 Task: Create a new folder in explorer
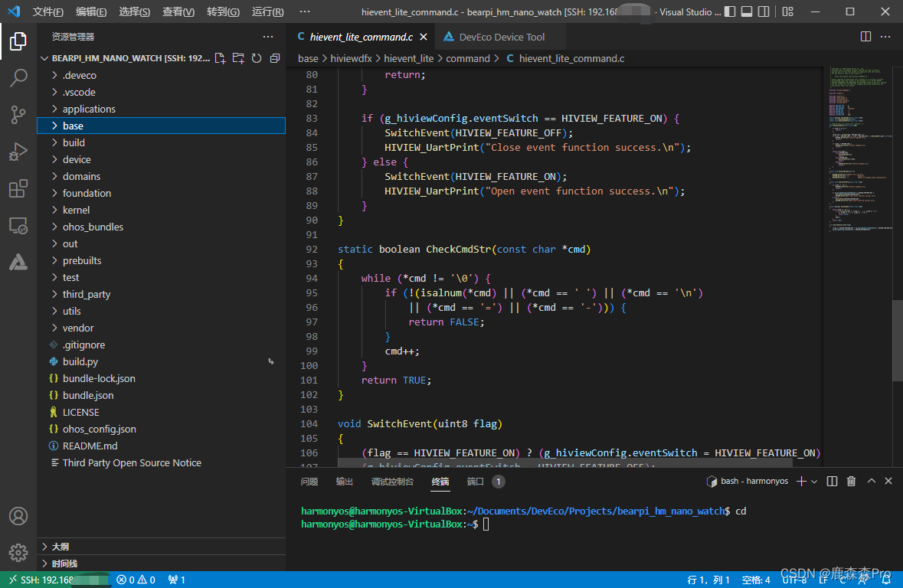point(238,58)
